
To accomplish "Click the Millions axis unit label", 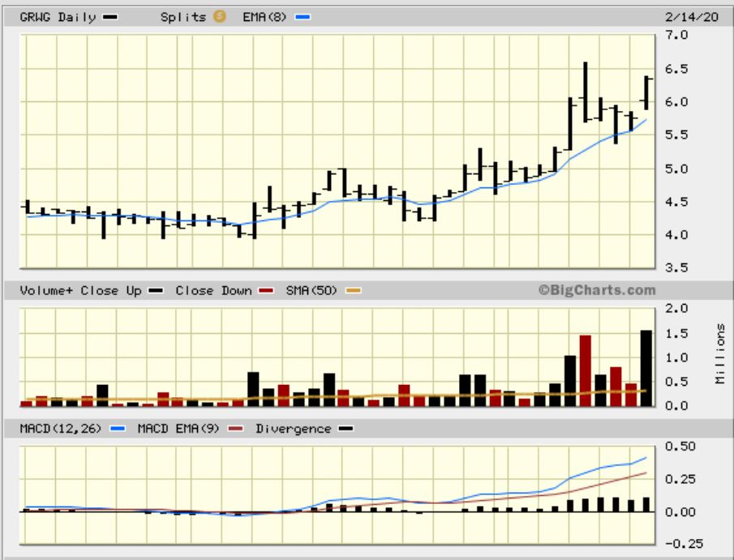I will pos(720,354).
